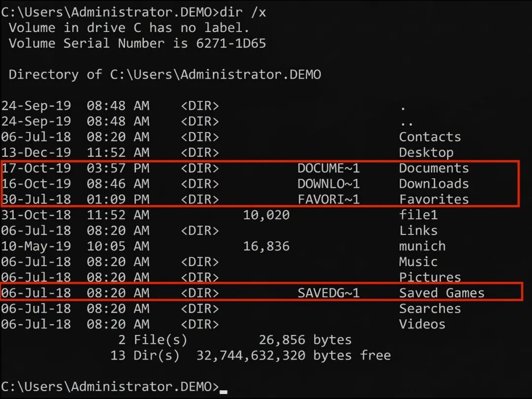
Task: Click the Pictures directory name
Action: point(430,277)
